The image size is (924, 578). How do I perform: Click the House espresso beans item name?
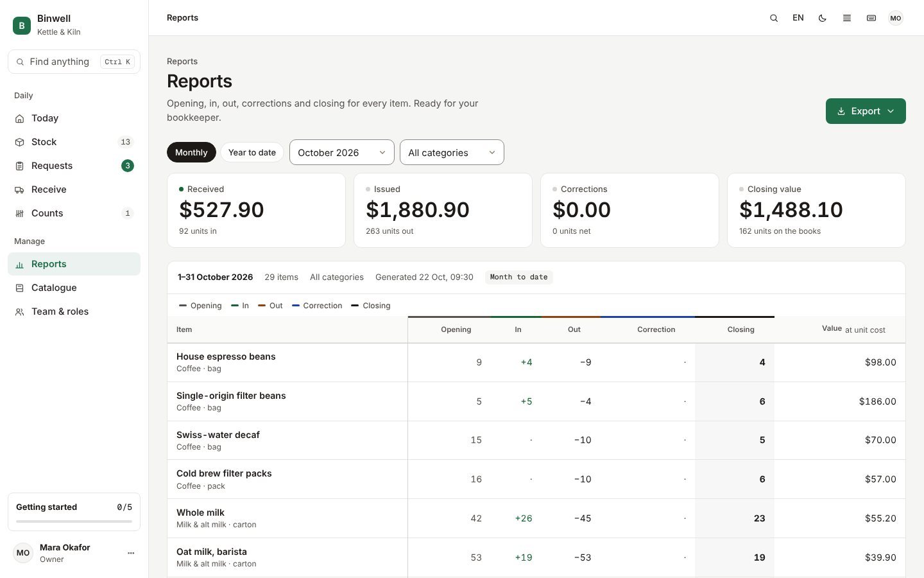pyautogui.click(x=226, y=356)
